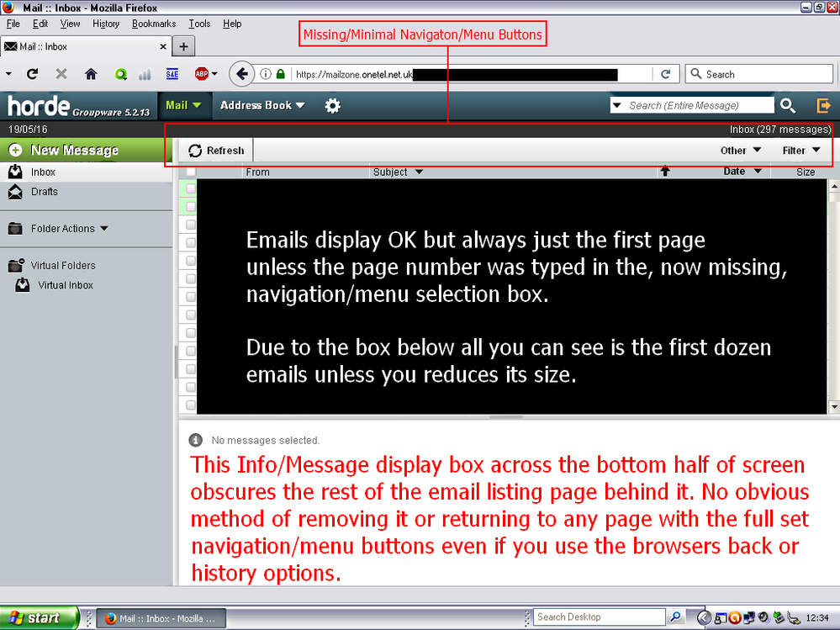840x630 pixels.
Task: Click scrollbar down arrow in message list
Action: pyautogui.click(x=834, y=407)
